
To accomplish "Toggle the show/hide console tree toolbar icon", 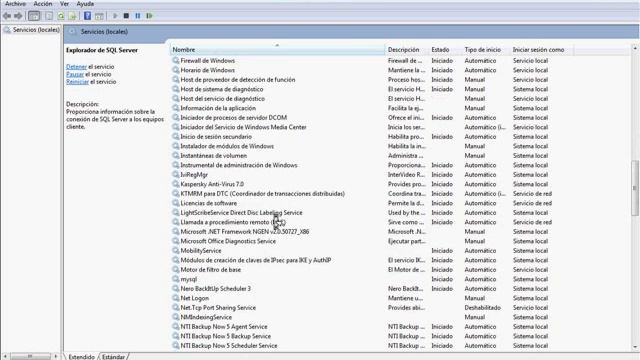I will tap(34, 16).
